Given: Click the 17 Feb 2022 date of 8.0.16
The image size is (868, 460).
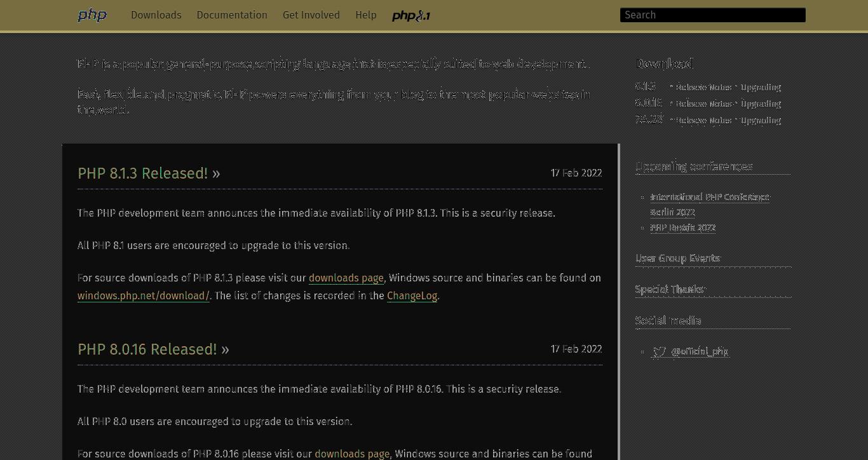Looking at the screenshot, I should 576,349.
